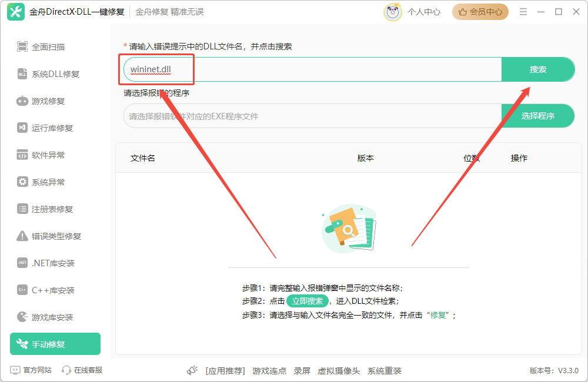This screenshot has width=588, height=382.
Task: Click the 错误类型修复 warning triangle icon
Action: pos(22,236)
